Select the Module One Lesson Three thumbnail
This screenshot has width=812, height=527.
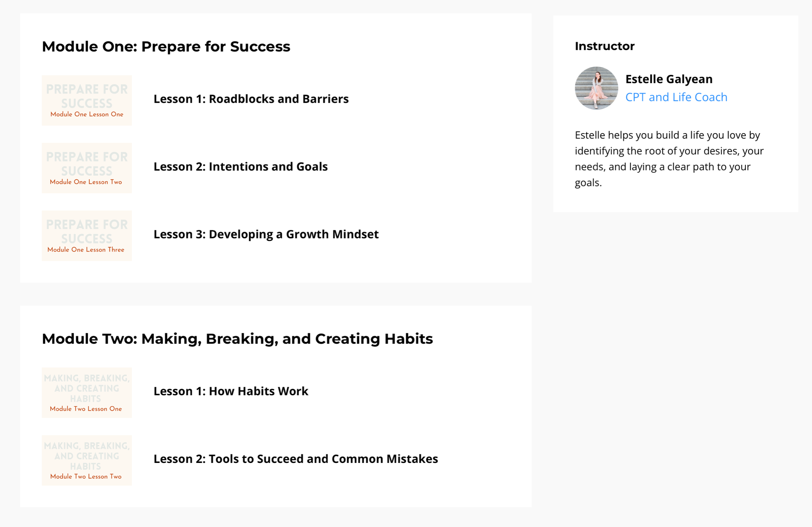[x=86, y=236]
